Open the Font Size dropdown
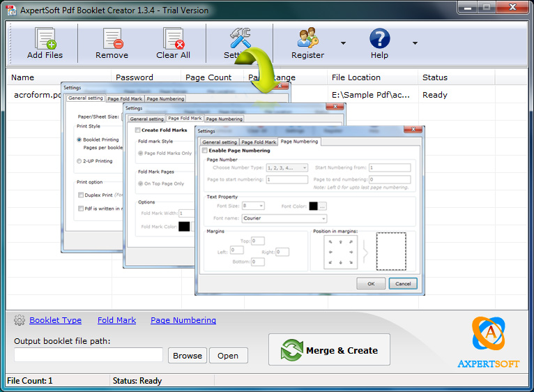Screen dimensions: 534x392 [253, 206]
